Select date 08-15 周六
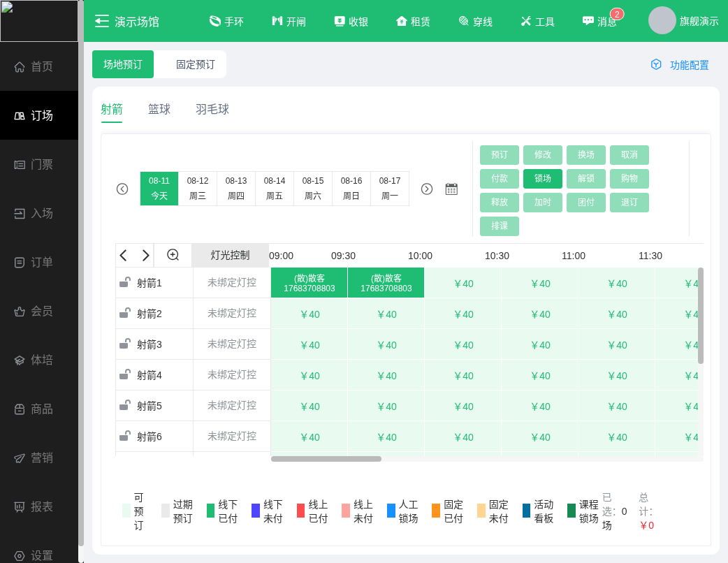This screenshot has width=728, height=563. 313,189
